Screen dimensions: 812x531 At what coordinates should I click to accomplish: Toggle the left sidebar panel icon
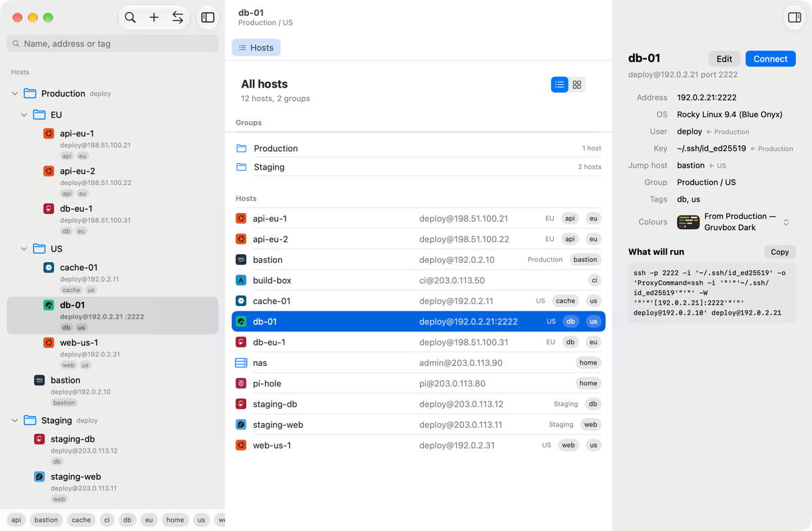click(208, 18)
